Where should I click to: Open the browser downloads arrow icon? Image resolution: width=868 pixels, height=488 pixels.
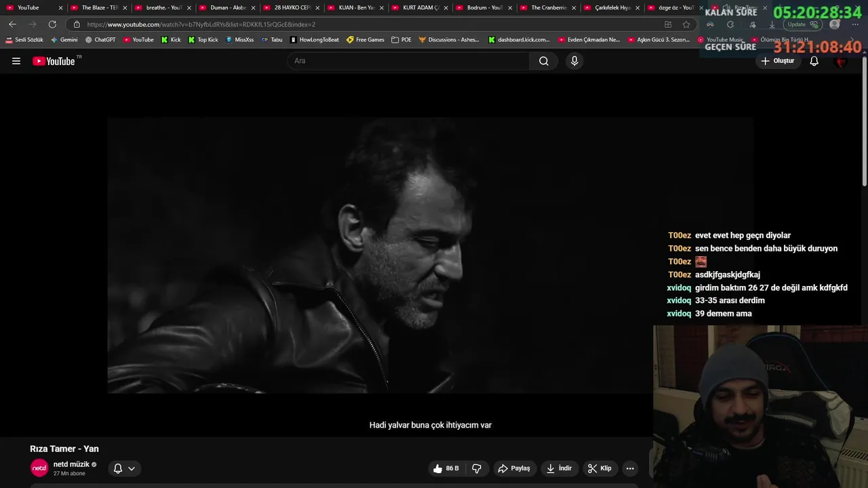(x=772, y=24)
